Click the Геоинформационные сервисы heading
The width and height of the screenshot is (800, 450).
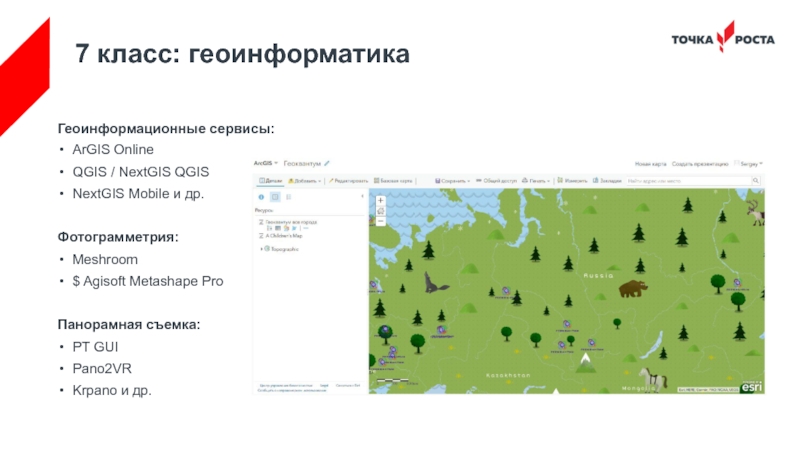166,129
